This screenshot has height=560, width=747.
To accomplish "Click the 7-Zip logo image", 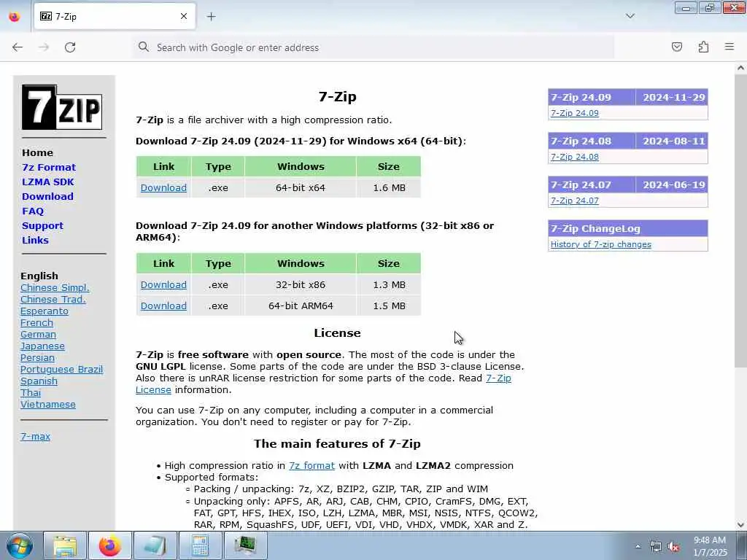I will pyautogui.click(x=62, y=107).
